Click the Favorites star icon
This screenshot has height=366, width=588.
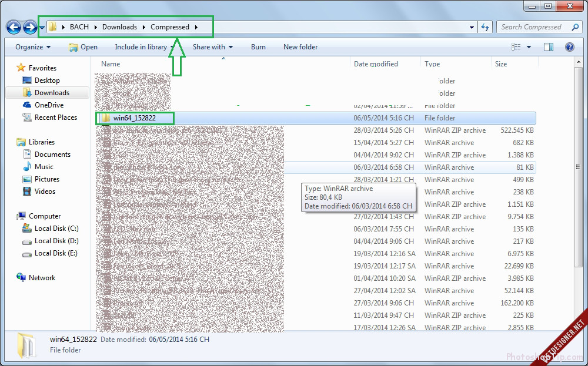click(x=21, y=68)
